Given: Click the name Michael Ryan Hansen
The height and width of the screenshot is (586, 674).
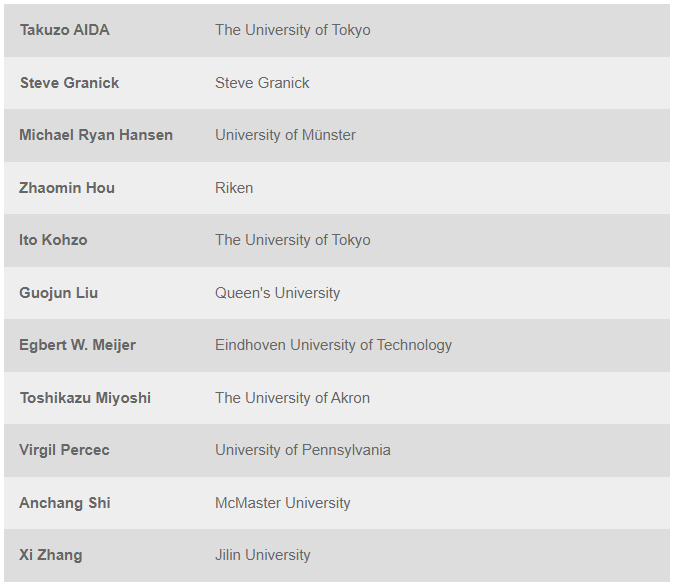Looking at the screenshot, I should point(96,135).
